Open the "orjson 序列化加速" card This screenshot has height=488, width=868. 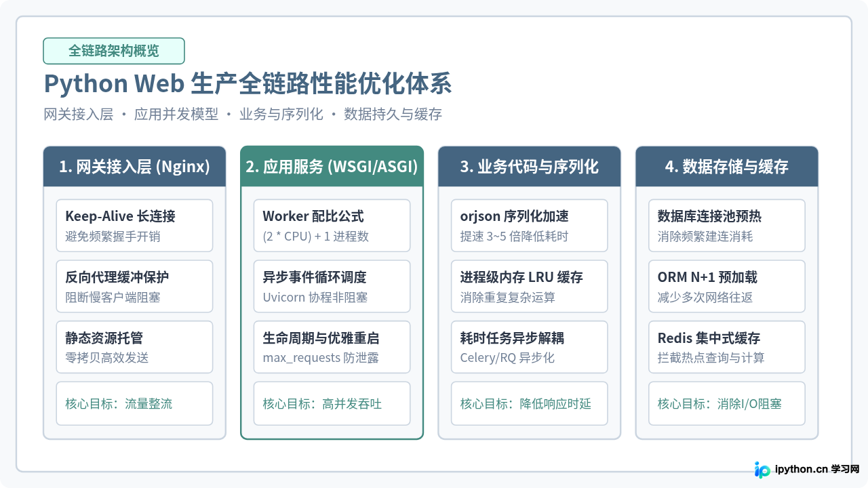[x=530, y=226]
